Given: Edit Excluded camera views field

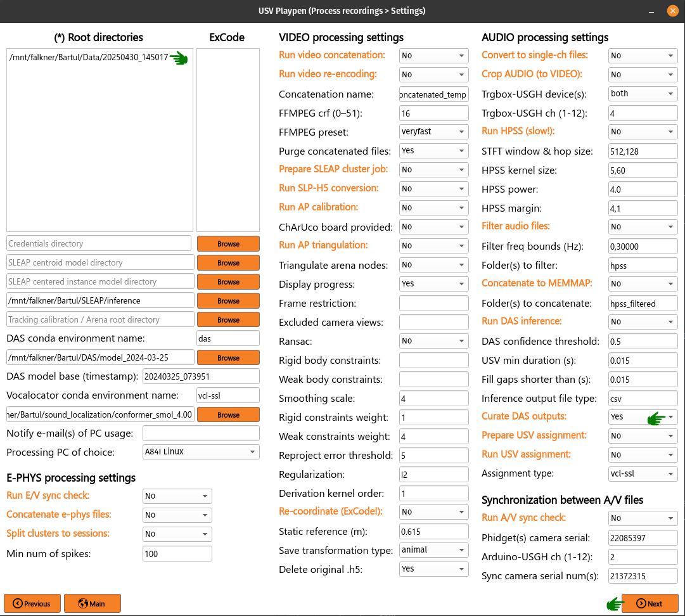Looking at the screenshot, I should [433, 323].
